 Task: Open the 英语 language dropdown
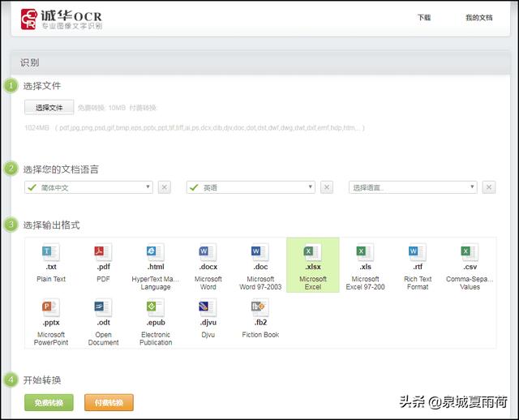click(251, 187)
